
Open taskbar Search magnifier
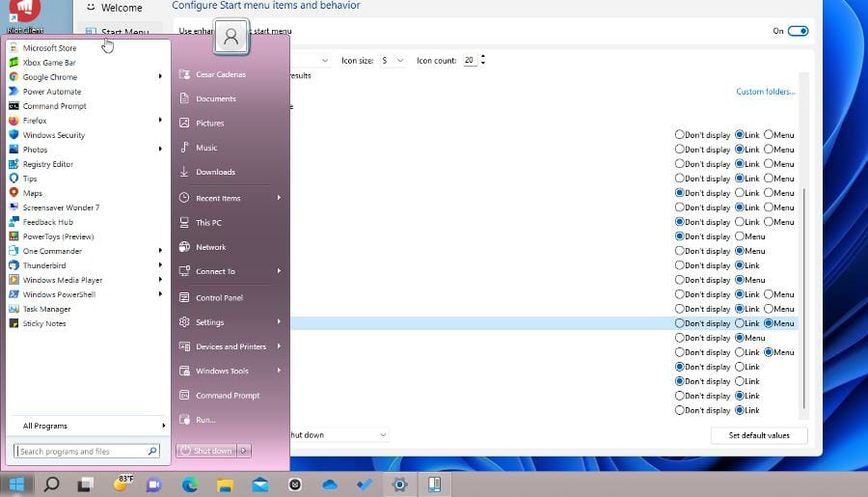point(51,484)
